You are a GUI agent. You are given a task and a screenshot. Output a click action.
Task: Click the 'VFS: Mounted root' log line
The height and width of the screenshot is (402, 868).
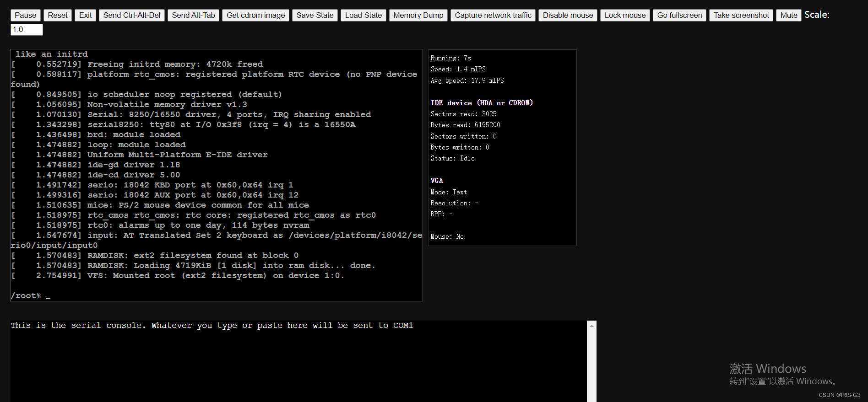tap(178, 275)
